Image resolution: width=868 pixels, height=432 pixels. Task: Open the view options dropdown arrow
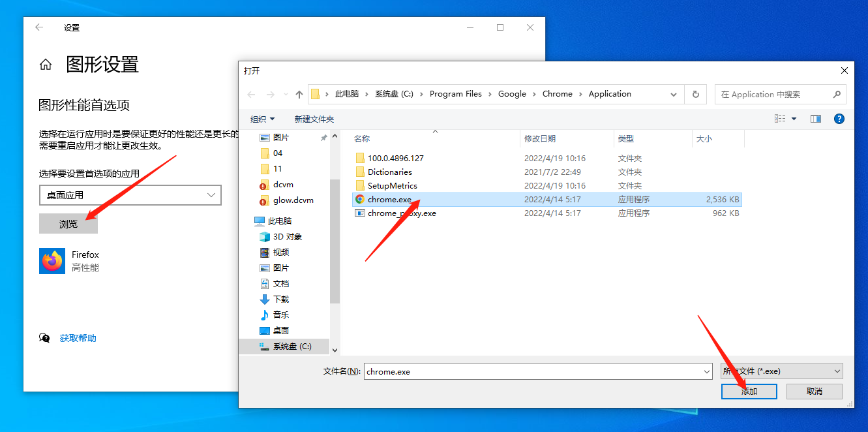click(x=794, y=119)
